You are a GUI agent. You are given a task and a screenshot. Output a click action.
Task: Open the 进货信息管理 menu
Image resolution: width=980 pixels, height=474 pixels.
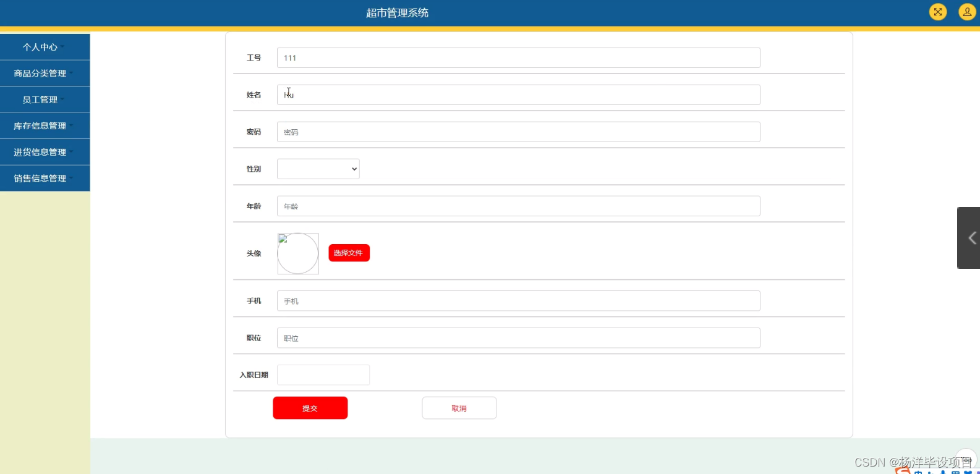(45, 152)
